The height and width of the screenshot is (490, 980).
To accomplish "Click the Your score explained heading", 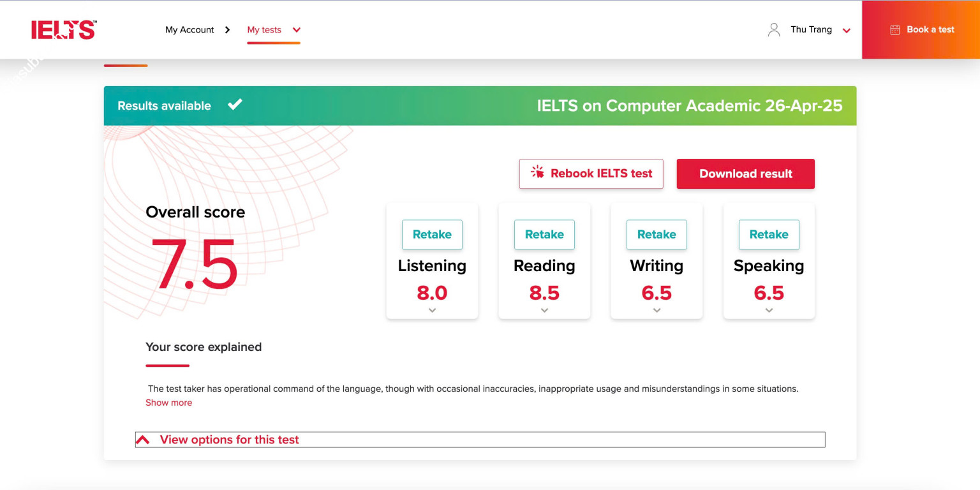I will click(x=204, y=347).
